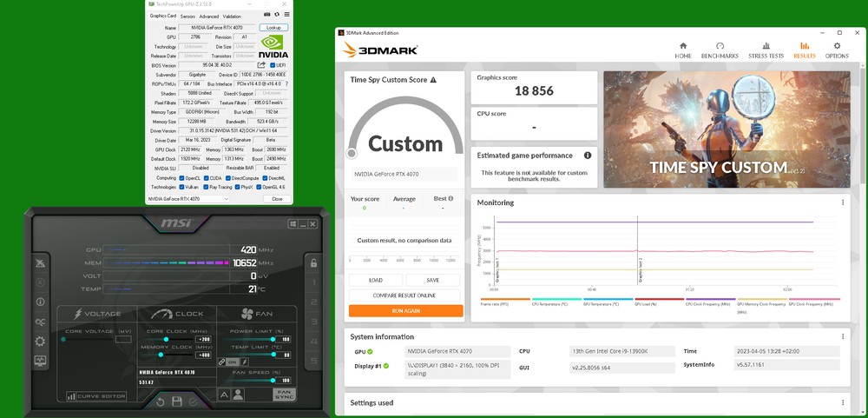The image size is (868, 418).
Task: Click the orange RUN AGAIN button
Action: pyautogui.click(x=405, y=311)
